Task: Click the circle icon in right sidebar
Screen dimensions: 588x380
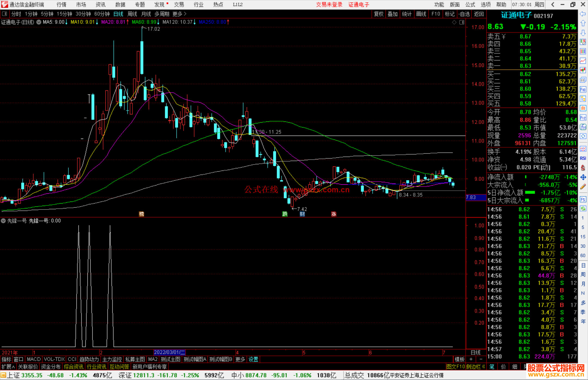Action: [583, 136]
